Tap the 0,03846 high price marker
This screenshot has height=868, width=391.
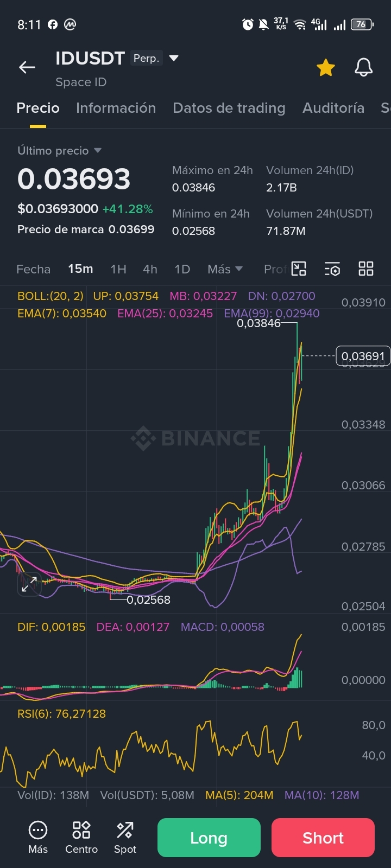pyautogui.click(x=258, y=323)
